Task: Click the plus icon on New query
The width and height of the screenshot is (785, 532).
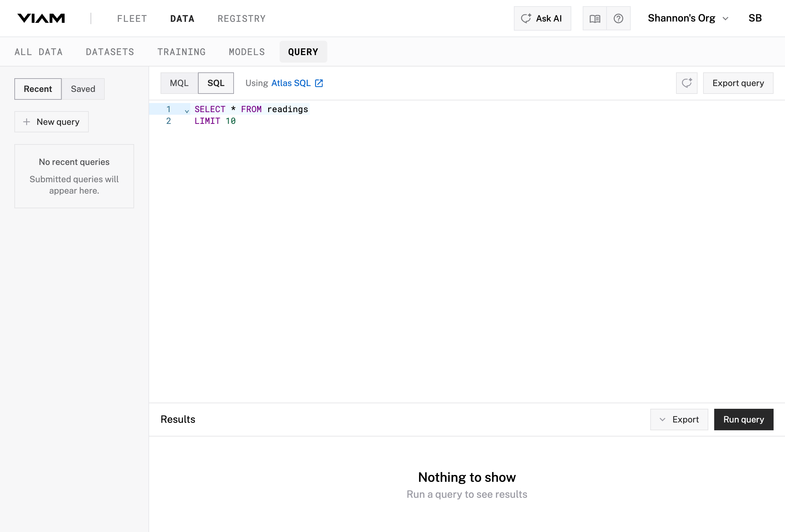Action: [27, 122]
